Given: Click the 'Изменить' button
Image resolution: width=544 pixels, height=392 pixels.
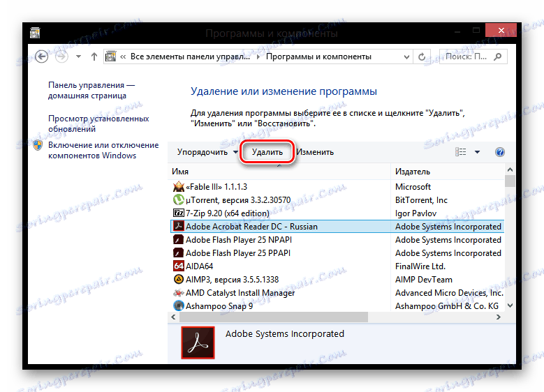Looking at the screenshot, I should [315, 152].
